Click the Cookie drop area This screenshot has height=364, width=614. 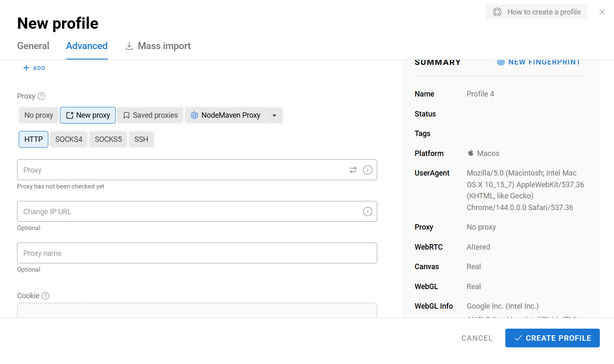[x=197, y=310]
